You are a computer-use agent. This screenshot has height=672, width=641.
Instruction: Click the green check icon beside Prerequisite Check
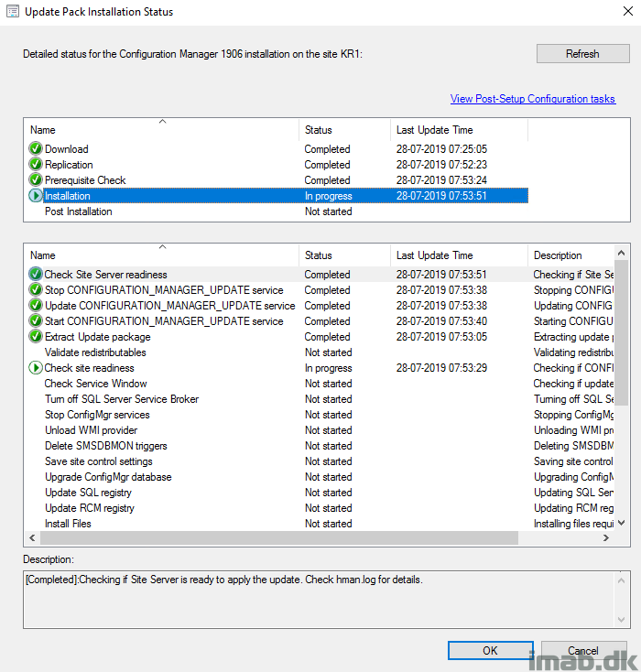tap(36, 179)
